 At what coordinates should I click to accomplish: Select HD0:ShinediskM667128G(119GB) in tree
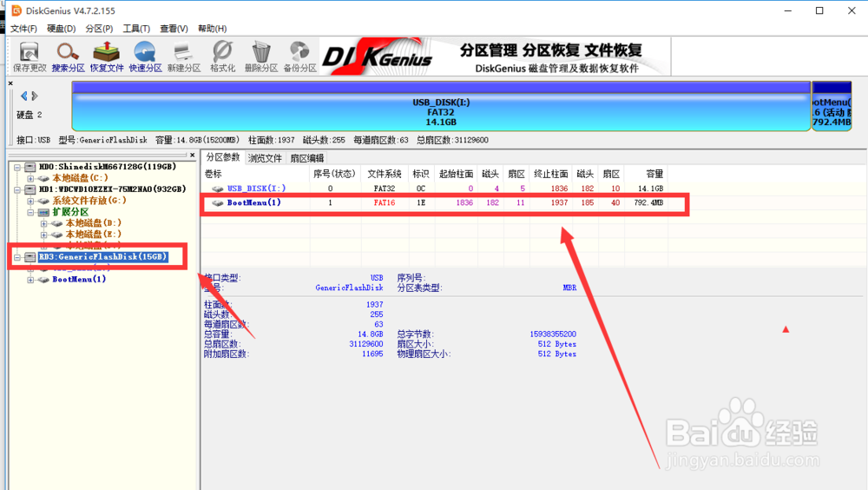[108, 167]
